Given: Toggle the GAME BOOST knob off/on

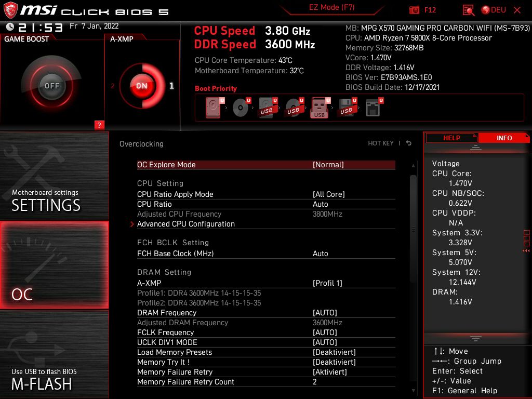Looking at the screenshot, I should click(x=51, y=86).
